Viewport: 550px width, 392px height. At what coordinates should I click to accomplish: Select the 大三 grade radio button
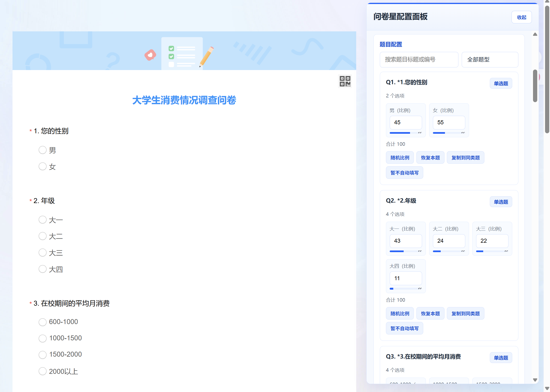(x=42, y=253)
